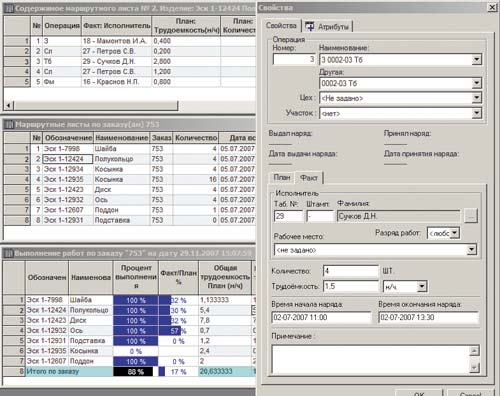Click the Шайба name in route sheets

click(106, 149)
